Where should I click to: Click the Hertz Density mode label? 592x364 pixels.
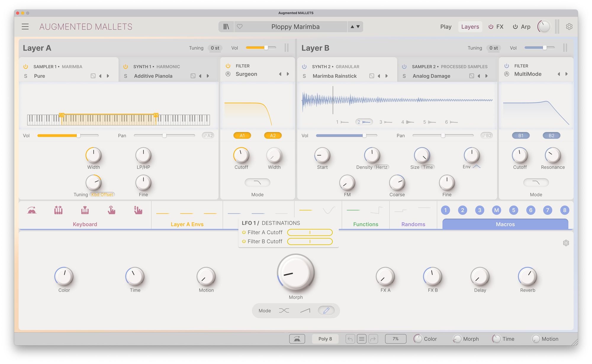click(382, 167)
